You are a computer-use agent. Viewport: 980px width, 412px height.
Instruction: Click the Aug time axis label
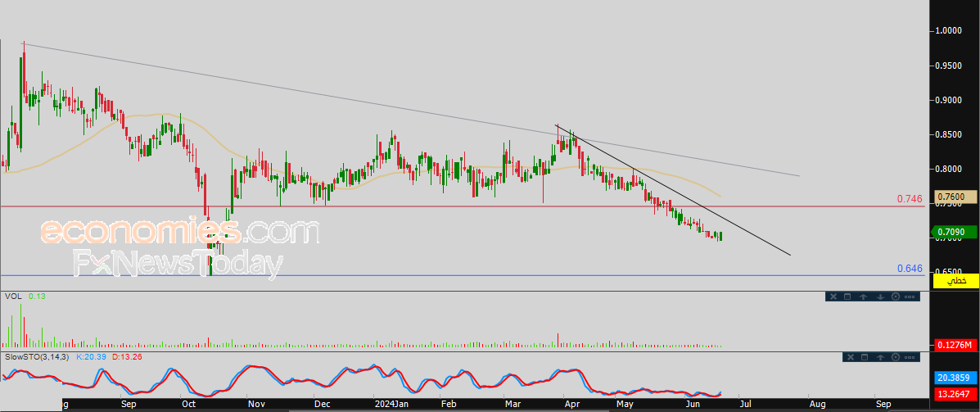click(817, 404)
